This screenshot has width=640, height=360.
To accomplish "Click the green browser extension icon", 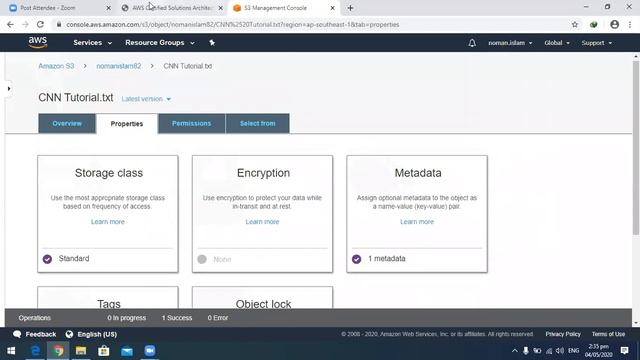I will [593, 24].
